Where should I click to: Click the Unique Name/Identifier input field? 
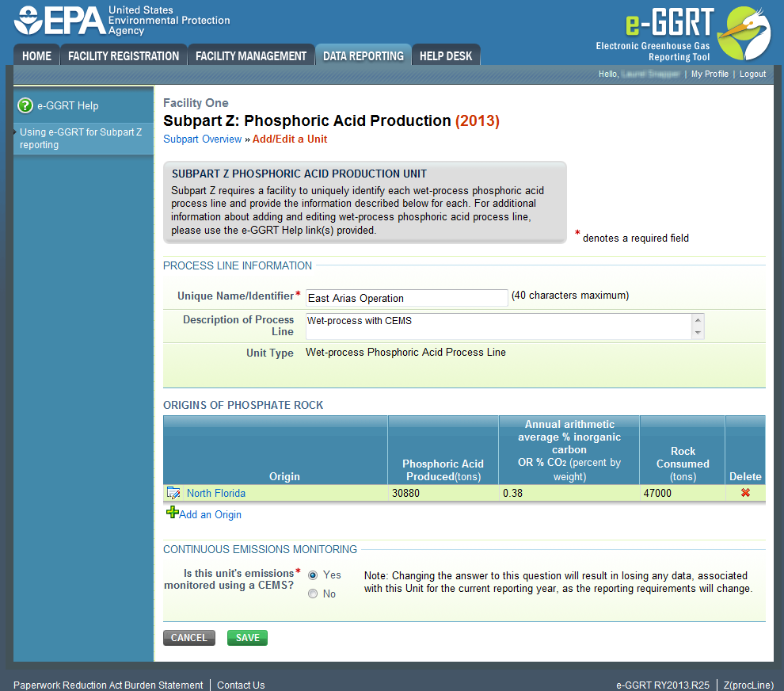[405, 298]
